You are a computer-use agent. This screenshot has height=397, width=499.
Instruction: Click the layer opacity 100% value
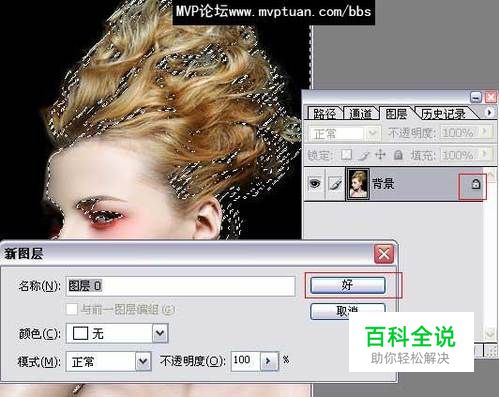pos(459,133)
